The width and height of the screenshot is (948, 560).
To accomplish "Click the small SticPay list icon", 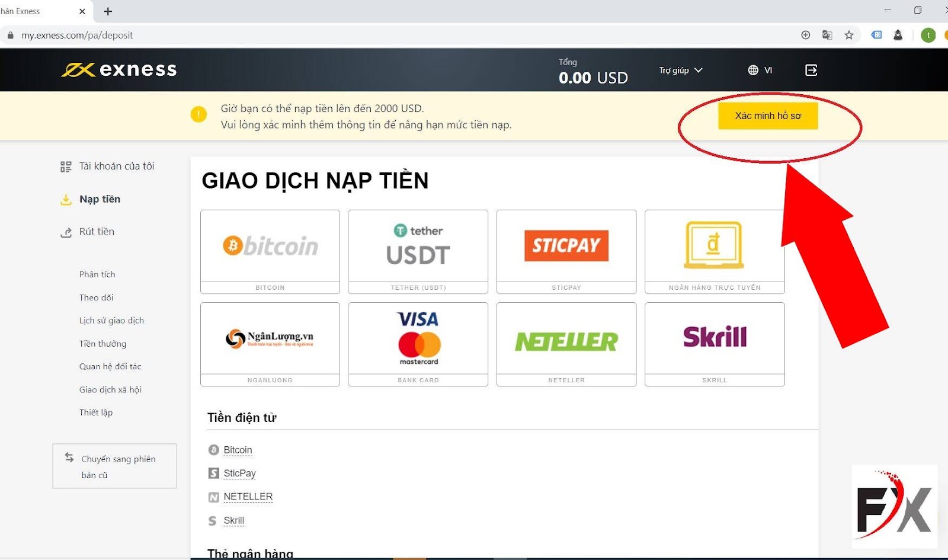I will coord(214,473).
